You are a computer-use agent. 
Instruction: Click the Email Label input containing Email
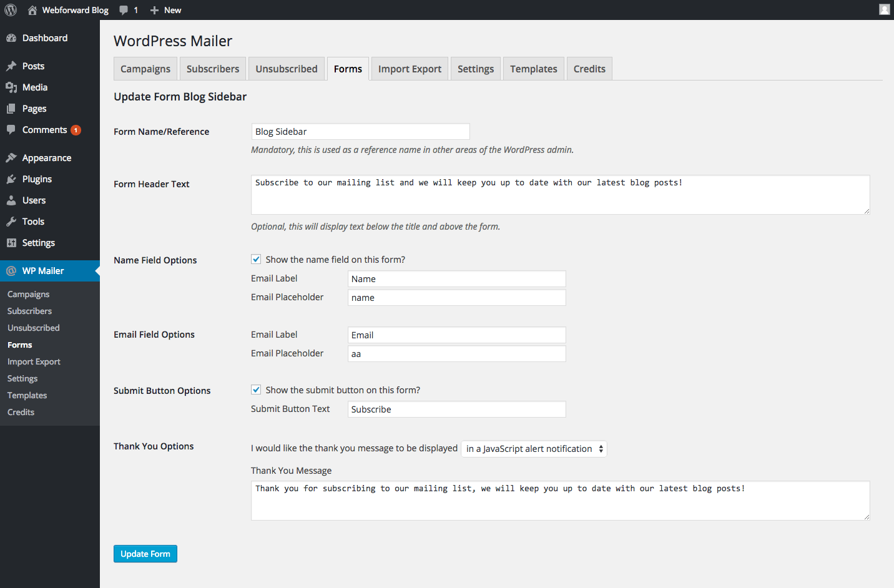pyautogui.click(x=457, y=335)
